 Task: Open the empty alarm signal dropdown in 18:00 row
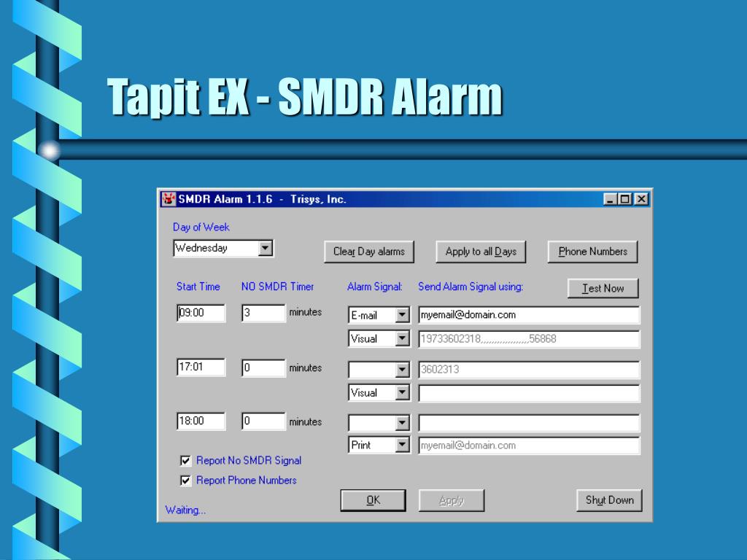click(x=402, y=422)
